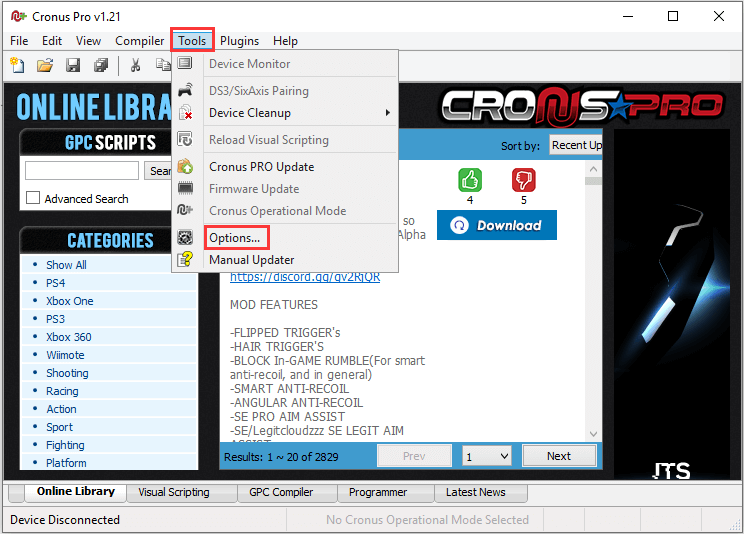Click the New file toolbar icon
Image resolution: width=744 pixels, height=534 pixels.
(x=18, y=65)
